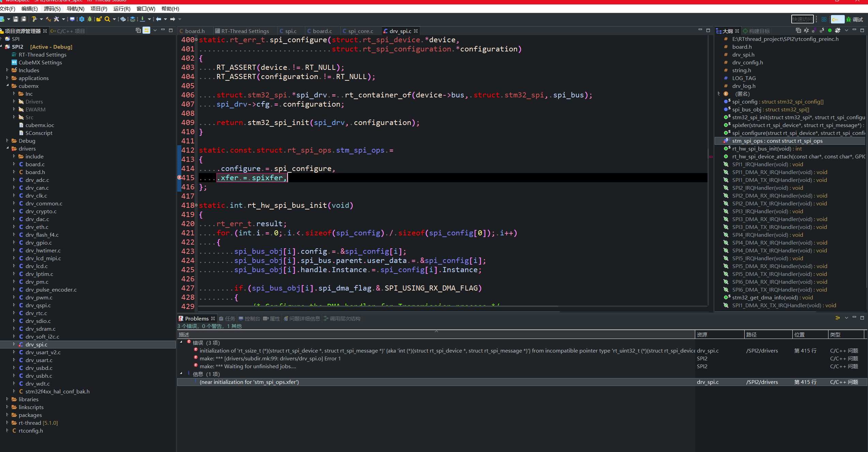The height and width of the screenshot is (452, 868).
Task: Open the 源码(S) menu
Action: 52,9
